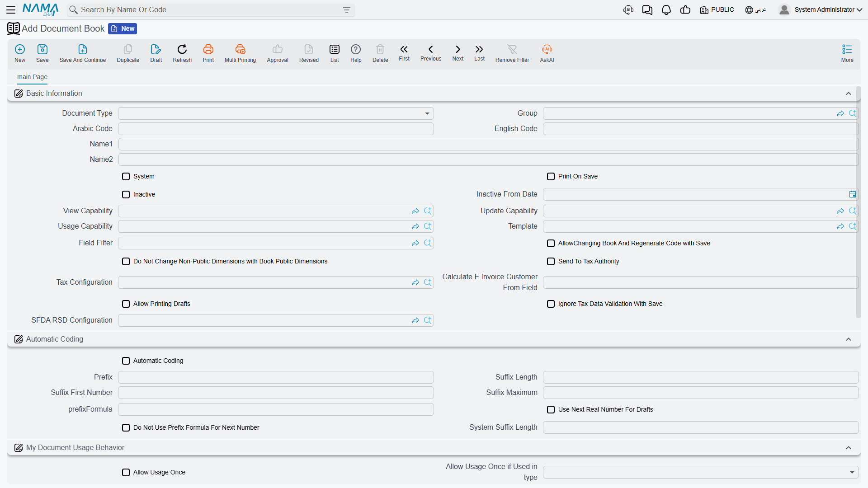Toggle Print On Save checkbox

click(551, 177)
